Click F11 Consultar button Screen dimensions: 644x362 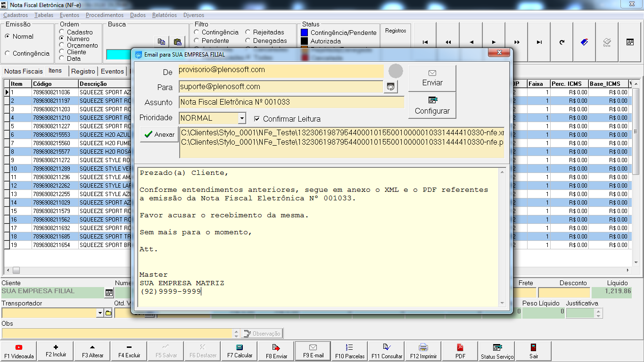pos(387,351)
